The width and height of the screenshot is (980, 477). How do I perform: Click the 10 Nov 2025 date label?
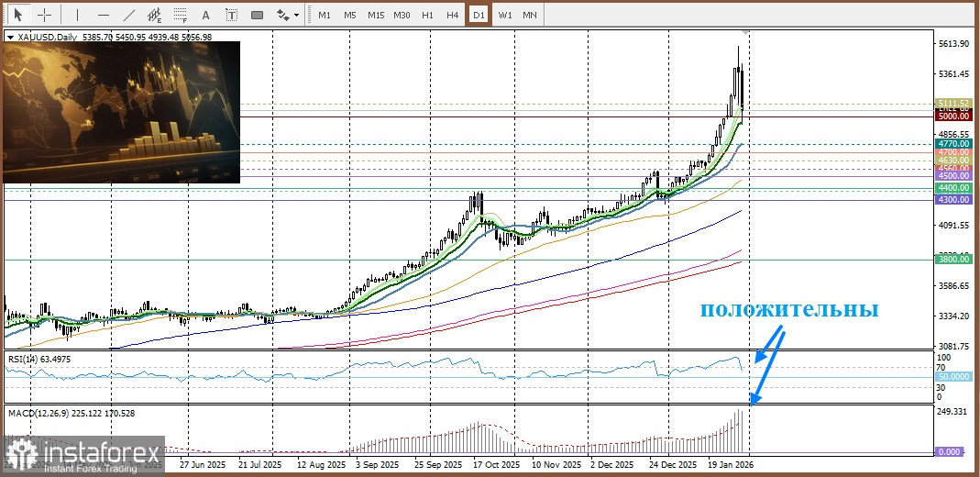tap(555, 465)
